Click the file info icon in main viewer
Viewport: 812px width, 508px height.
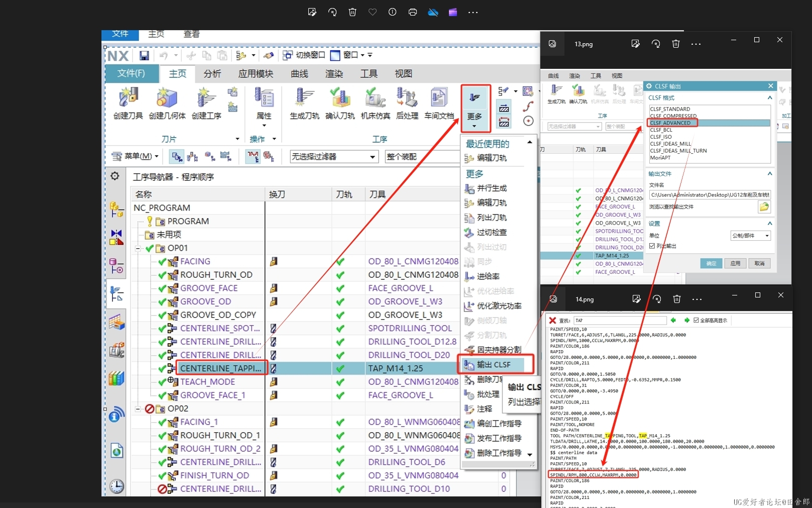pos(393,12)
